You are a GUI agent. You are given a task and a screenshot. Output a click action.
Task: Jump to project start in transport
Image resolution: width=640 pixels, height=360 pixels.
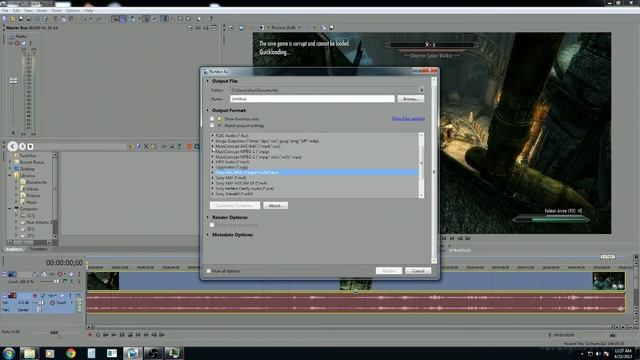[138, 335]
